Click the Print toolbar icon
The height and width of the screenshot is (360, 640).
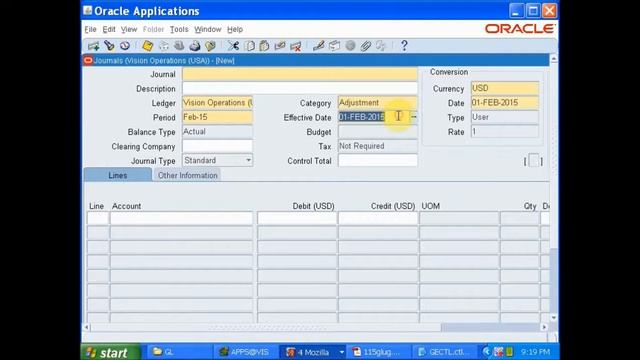[195, 46]
